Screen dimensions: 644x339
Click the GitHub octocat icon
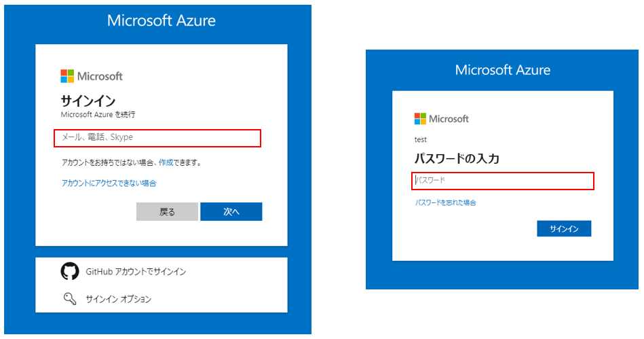point(69,272)
